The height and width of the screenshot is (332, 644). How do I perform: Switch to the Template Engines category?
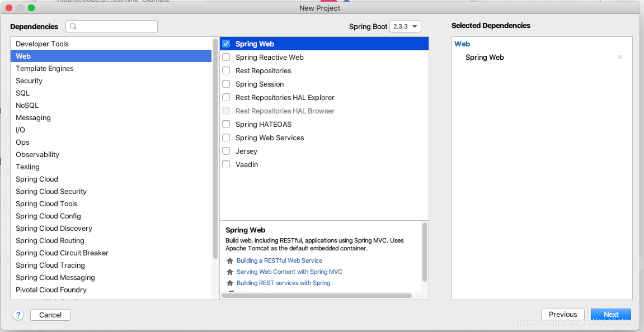[x=44, y=68]
